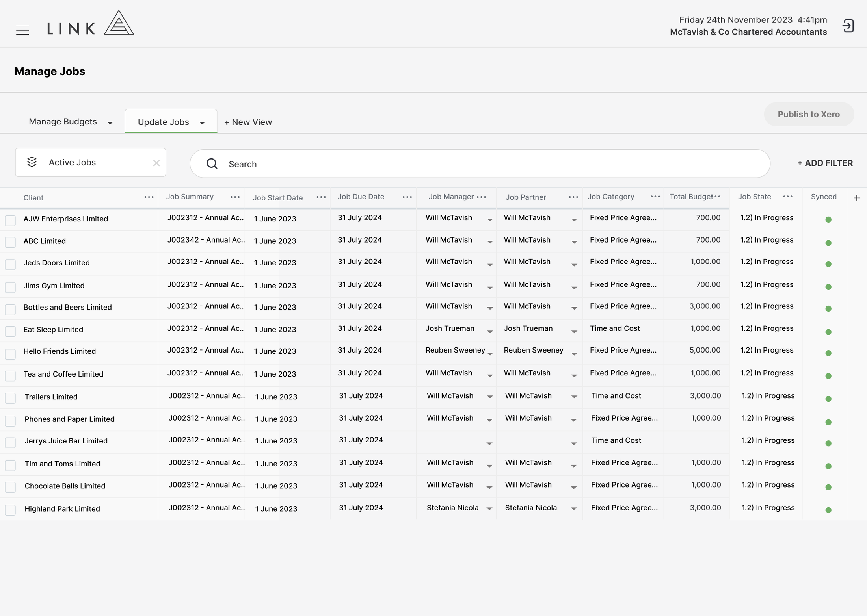The image size is (867, 616).
Task: Click Job Due Date column header
Action: tap(361, 197)
